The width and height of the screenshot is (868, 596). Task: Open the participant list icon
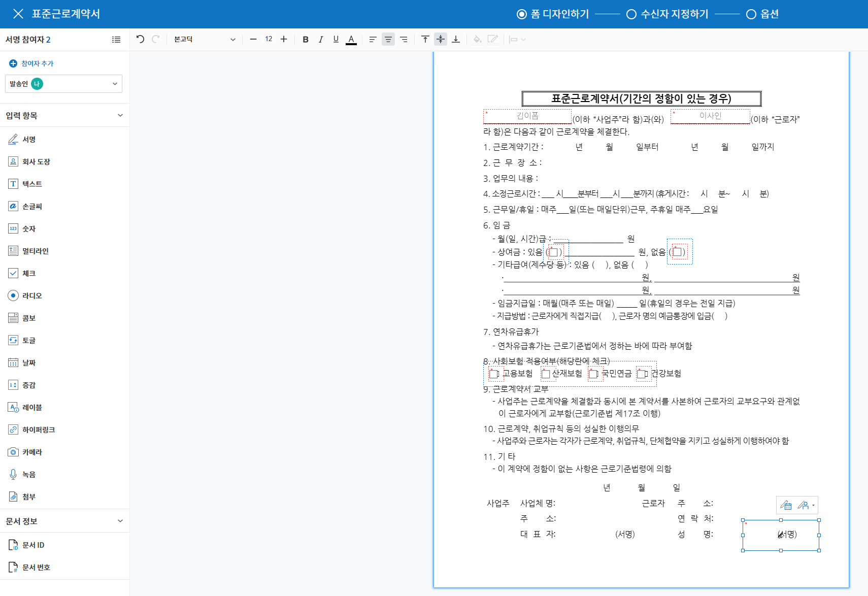[116, 40]
